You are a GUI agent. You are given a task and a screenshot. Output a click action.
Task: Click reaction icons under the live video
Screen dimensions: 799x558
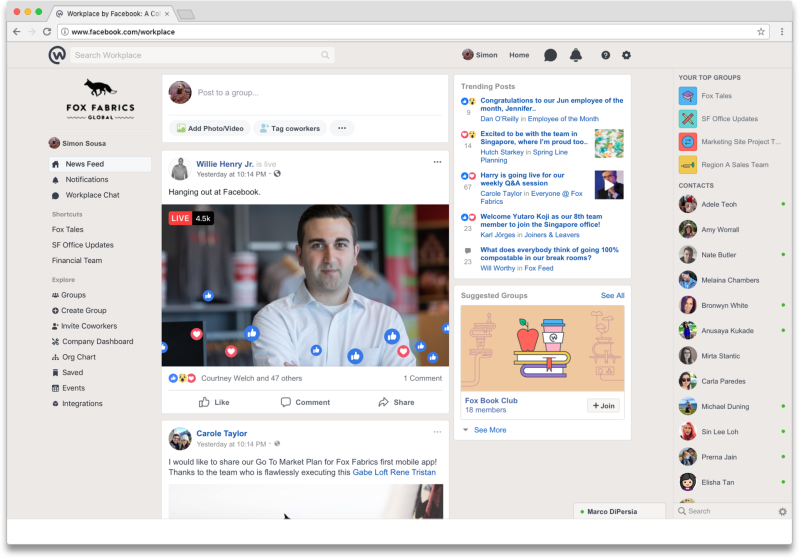[x=182, y=378]
